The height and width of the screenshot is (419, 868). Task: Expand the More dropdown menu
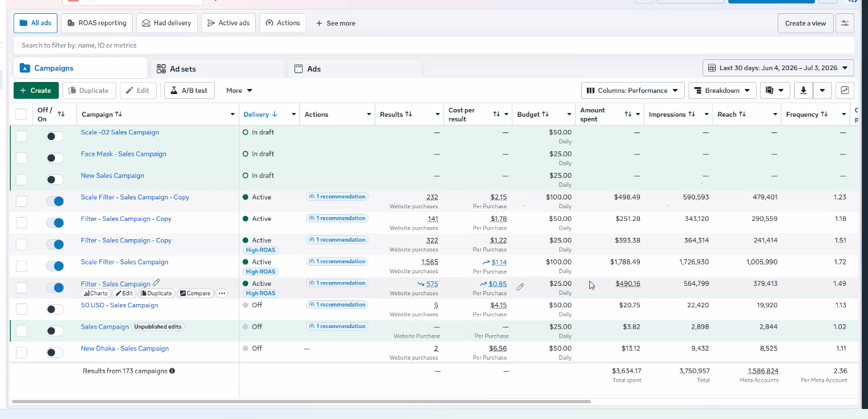click(239, 90)
